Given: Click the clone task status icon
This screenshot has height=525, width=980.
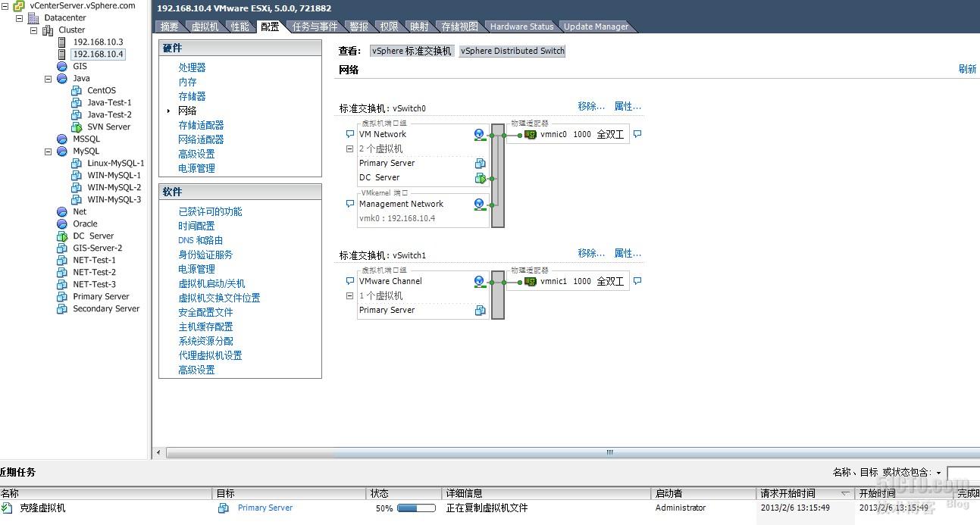Looking at the screenshot, I should (7, 508).
